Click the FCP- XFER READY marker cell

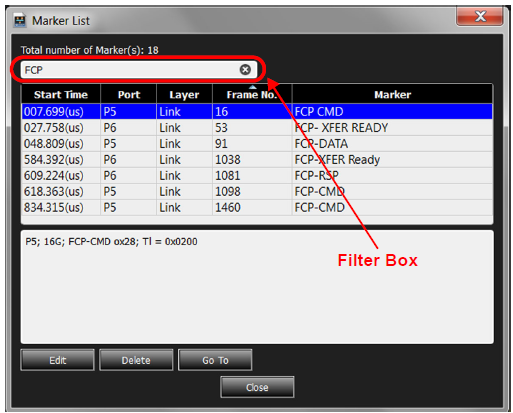click(392, 128)
